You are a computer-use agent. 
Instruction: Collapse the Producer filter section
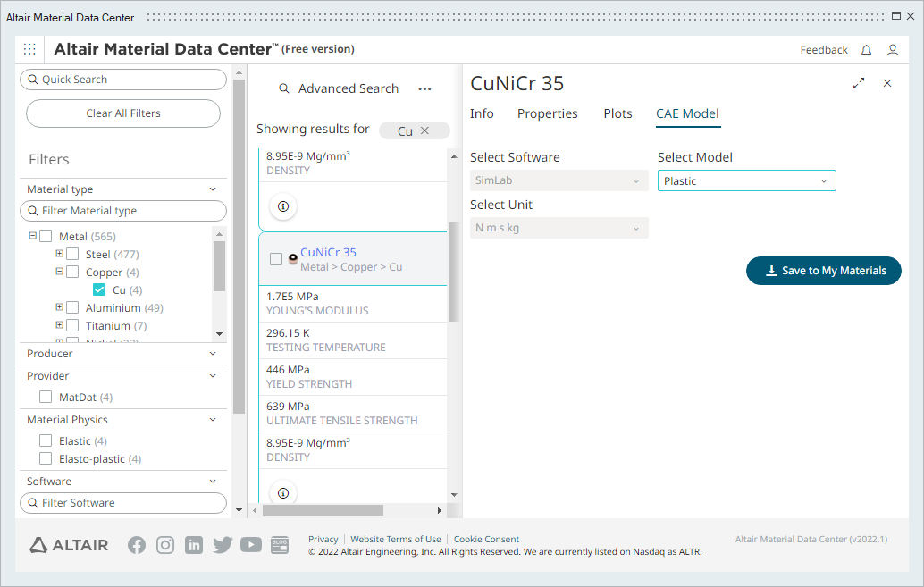[213, 354]
